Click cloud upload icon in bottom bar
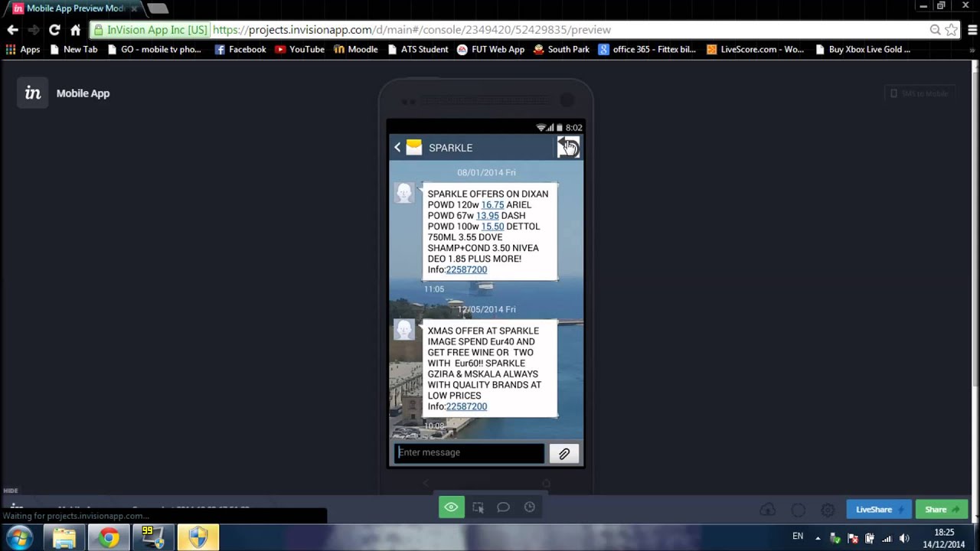This screenshot has width=980, height=551. click(x=767, y=510)
